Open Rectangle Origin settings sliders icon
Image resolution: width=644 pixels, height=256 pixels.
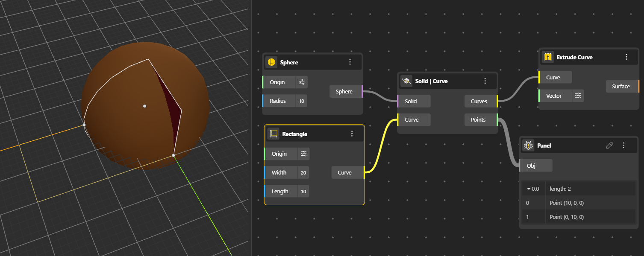(303, 154)
